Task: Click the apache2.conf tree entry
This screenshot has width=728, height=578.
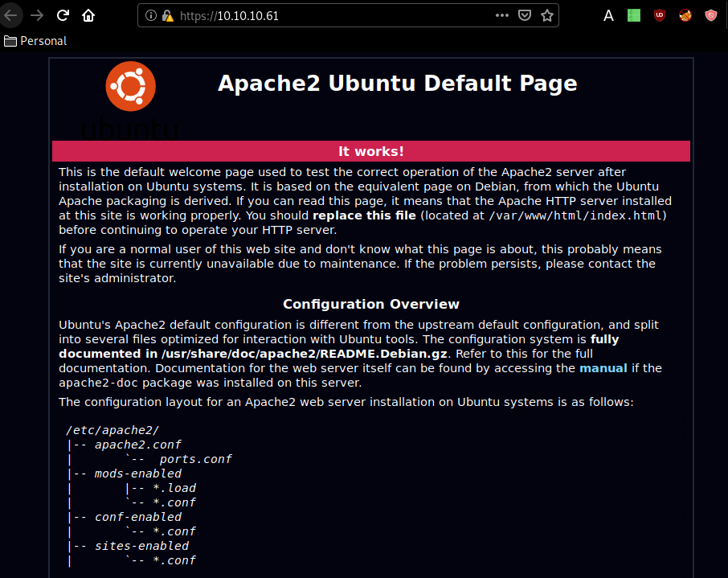Action: coord(138,445)
